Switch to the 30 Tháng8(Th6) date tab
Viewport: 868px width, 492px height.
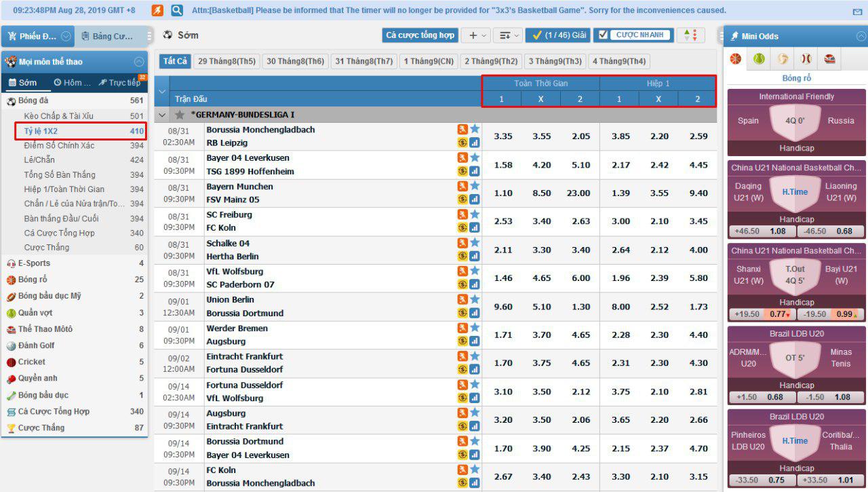[295, 61]
